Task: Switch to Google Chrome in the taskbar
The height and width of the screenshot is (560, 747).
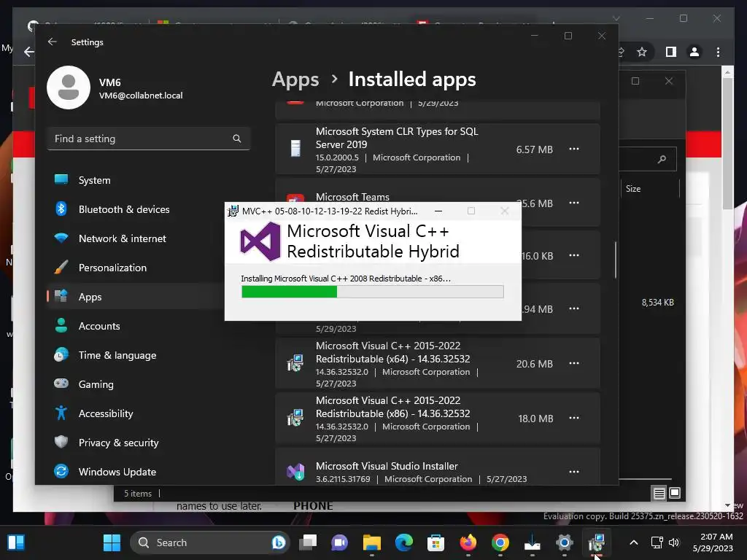Action: point(500,542)
